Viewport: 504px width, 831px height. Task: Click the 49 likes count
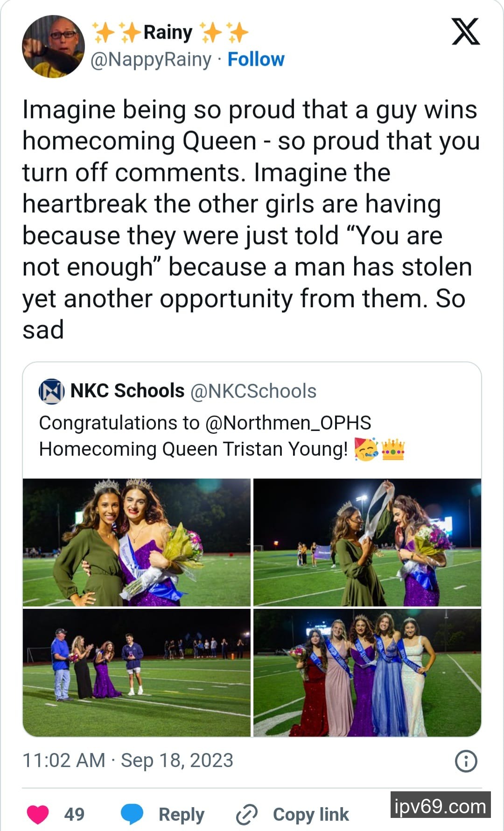[74, 815]
